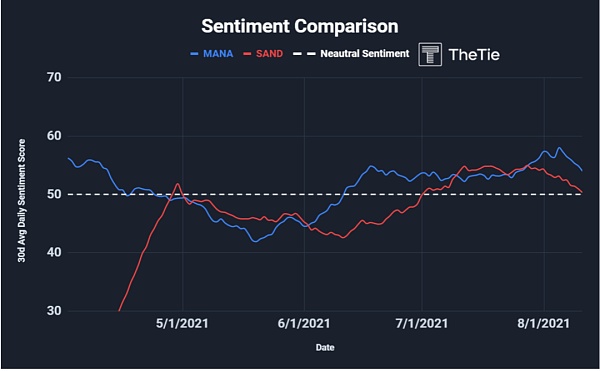Click the TheTie brand text
This screenshot has width=600, height=371.
[474, 55]
